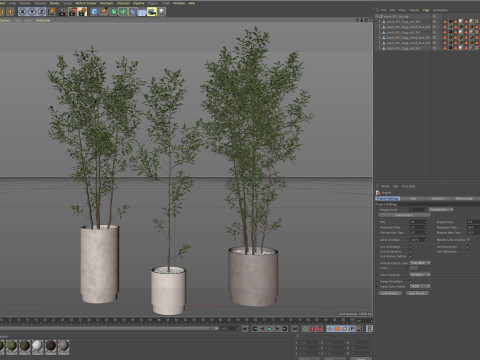Toggle the Use Expression checkbox
Screen dimensions: 480x360
click(x=469, y=247)
